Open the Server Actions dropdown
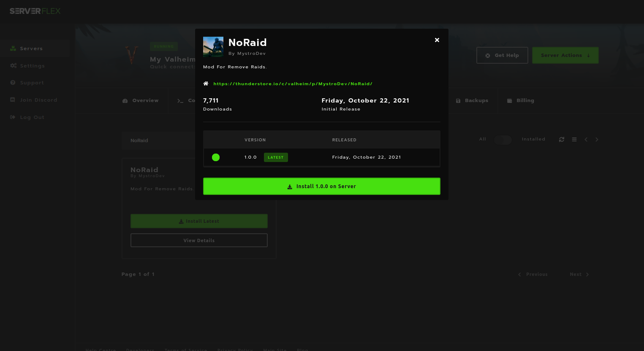This screenshot has width=644, height=351. (x=565, y=55)
